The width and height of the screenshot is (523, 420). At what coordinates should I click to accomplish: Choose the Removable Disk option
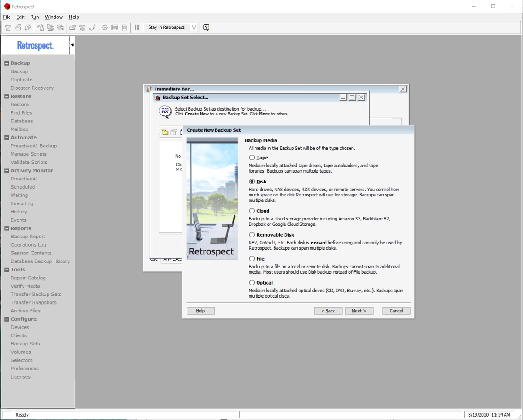tap(252, 235)
